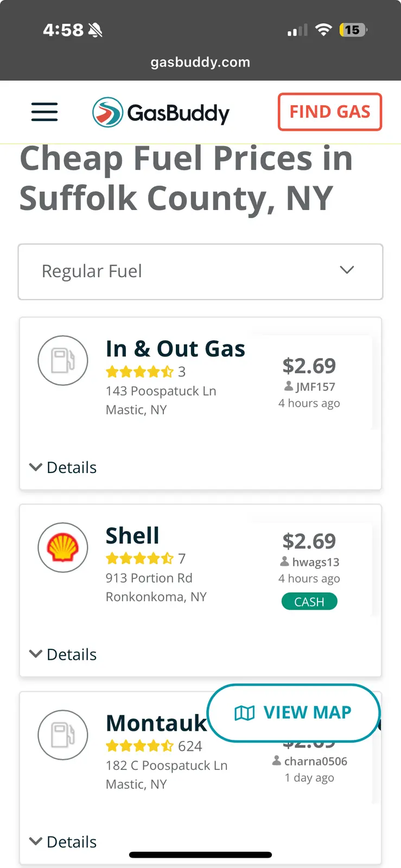
Task: Tap the Montauk station pump icon
Action: coord(63,735)
